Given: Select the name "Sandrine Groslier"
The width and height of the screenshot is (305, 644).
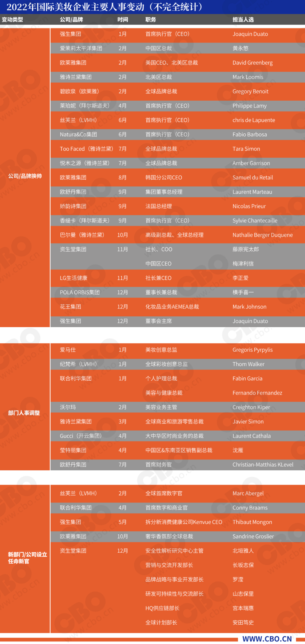Looking at the screenshot, I should pyautogui.click(x=253, y=537).
